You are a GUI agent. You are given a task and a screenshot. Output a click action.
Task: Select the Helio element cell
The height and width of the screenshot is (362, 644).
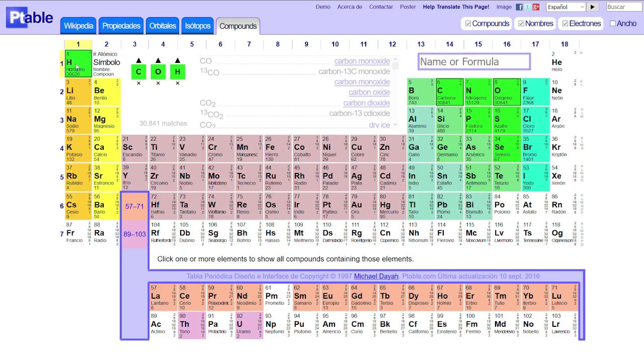tap(564, 63)
